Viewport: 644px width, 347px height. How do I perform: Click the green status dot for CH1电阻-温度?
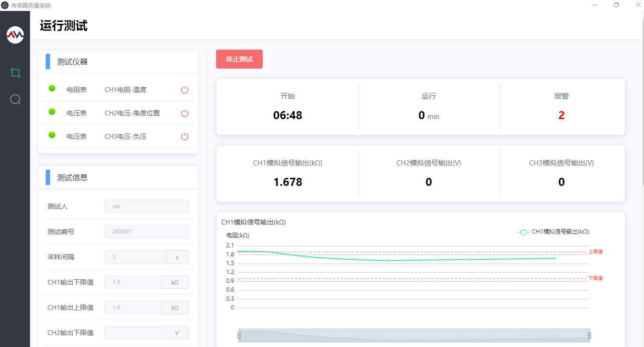point(52,88)
